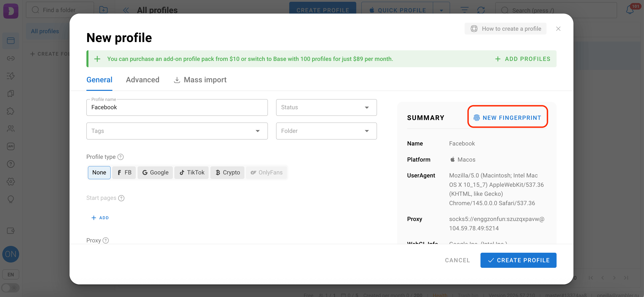Select the Automation icon in the sidebar
644x297 pixels.
11,76
